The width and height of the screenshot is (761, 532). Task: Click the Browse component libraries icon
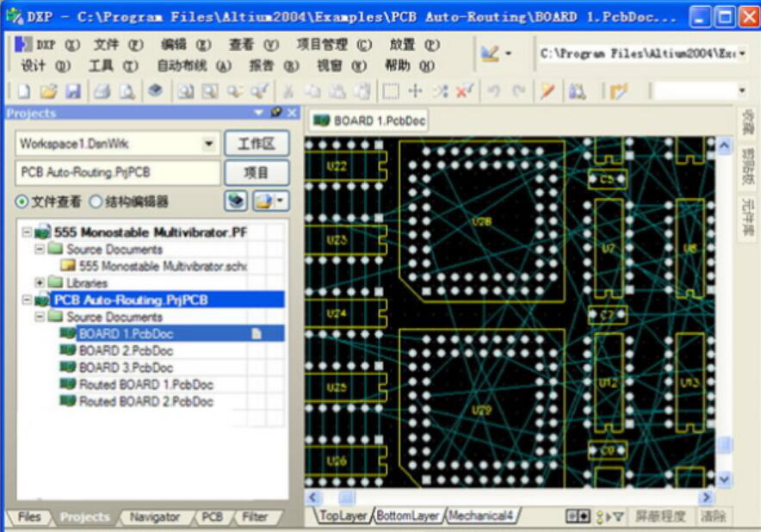(x=577, y=90)
